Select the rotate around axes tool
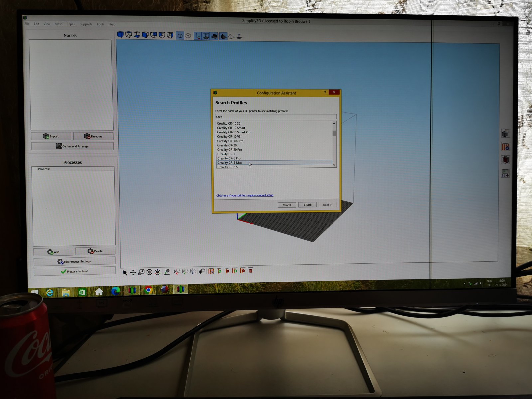 (x=158, y=272)
